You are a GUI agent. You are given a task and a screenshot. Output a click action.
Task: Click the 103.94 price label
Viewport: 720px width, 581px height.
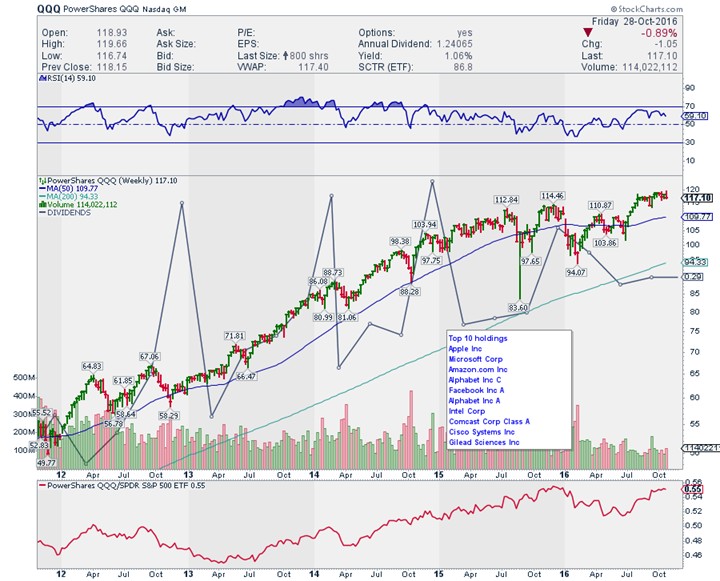pyautogui.click(x=424, y=225)
